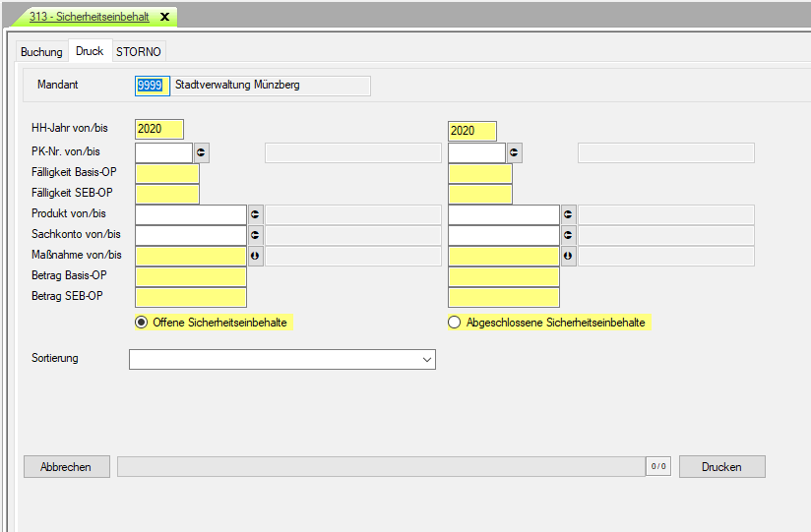Screen dimensions: 811x532
Task: Click lookup icon beside left PK-Nr. field
Action: (202, 152)
